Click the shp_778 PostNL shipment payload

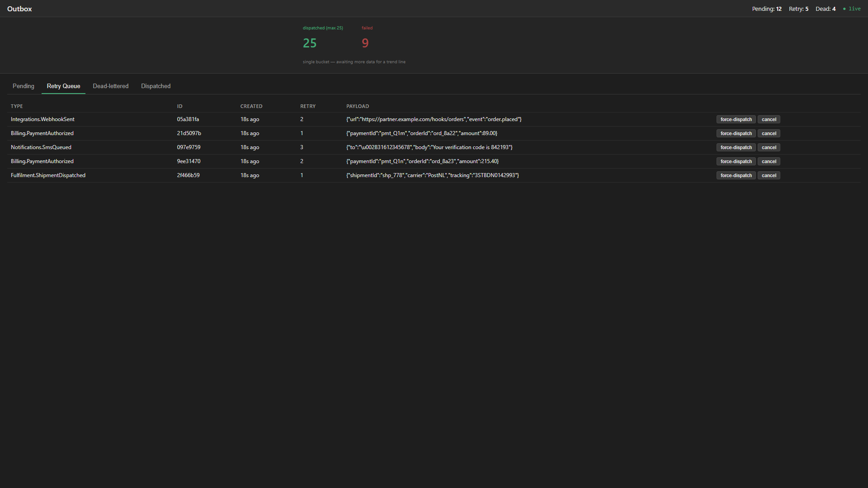pyautogui.click(x=433, y=175)
